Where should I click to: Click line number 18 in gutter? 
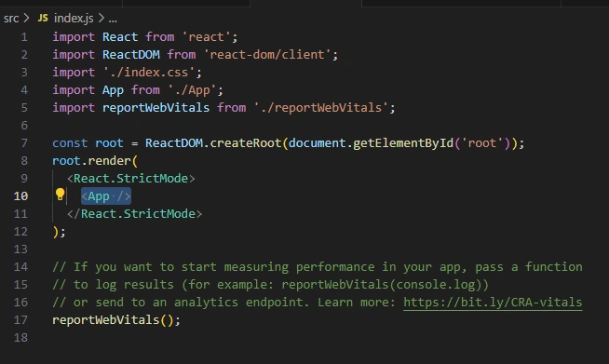click(x=20, y=338)
